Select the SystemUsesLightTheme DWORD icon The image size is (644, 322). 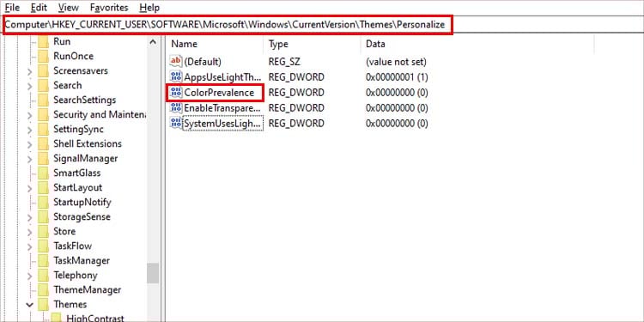click(x=176, y=123)
